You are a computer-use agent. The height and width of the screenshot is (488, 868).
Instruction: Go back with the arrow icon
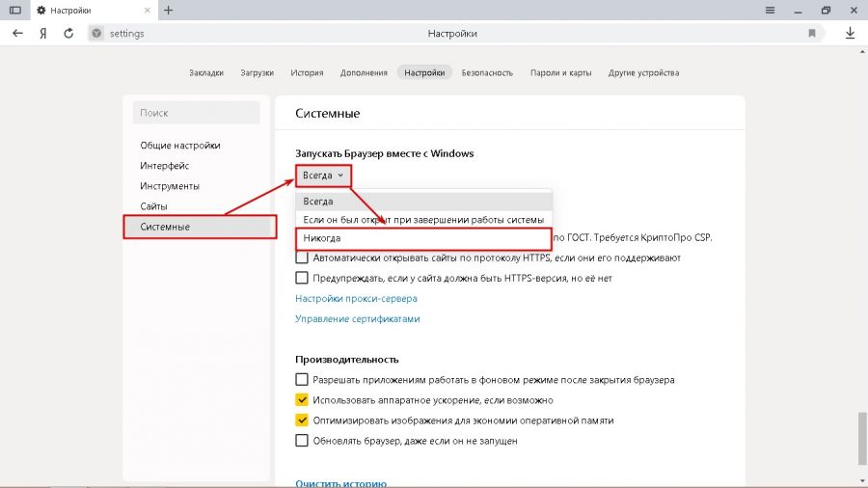click(17, 33)
